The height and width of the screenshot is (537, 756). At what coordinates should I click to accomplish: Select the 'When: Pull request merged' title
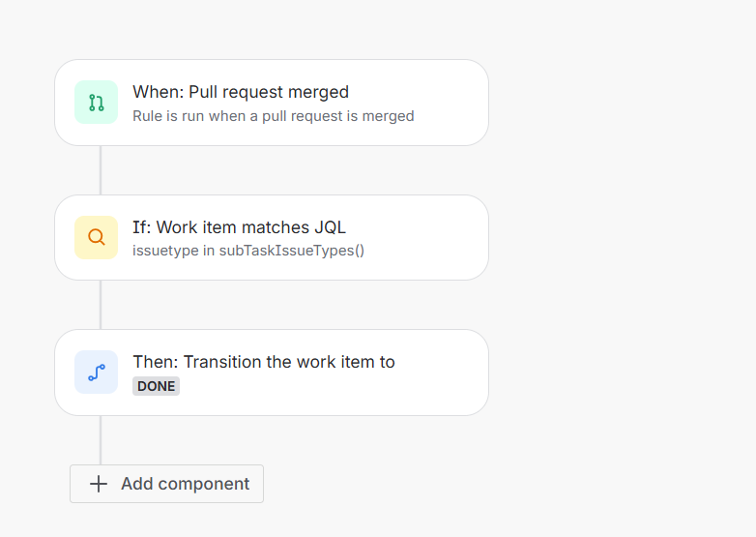click(x=241, y=92)
